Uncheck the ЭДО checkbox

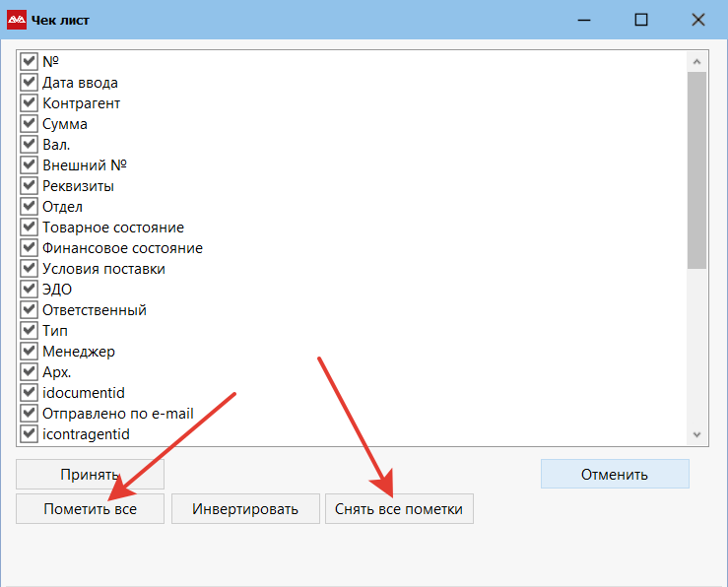(29, 290)
